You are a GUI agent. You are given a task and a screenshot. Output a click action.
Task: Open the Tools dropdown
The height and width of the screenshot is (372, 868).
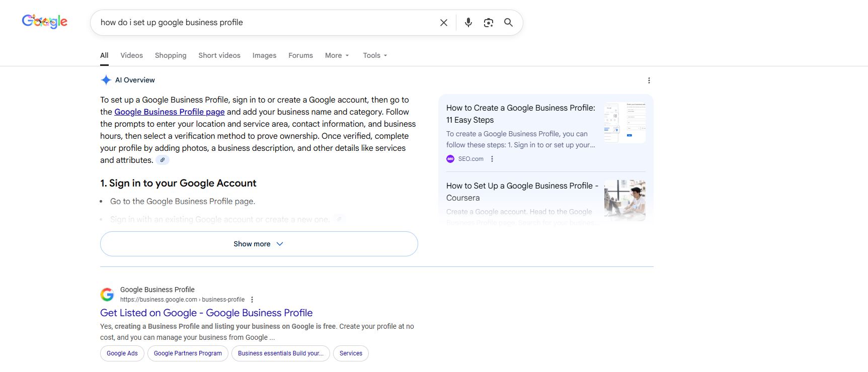coord(375,55)
